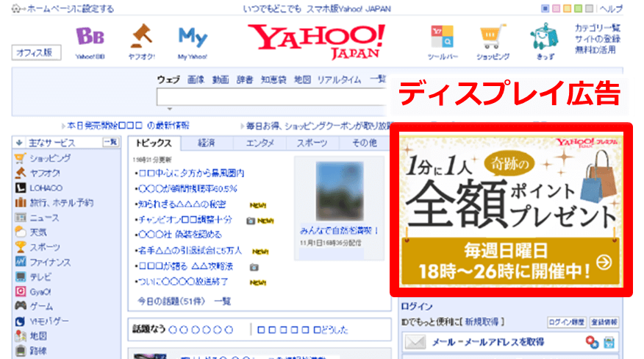The image size is (644, 359).
Task: Open ファイナンス in the services sidebar
Action: coord(50,262)
